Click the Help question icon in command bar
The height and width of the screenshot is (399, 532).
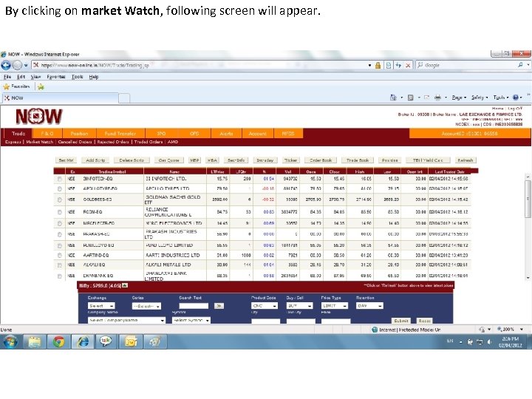[516, 98]
